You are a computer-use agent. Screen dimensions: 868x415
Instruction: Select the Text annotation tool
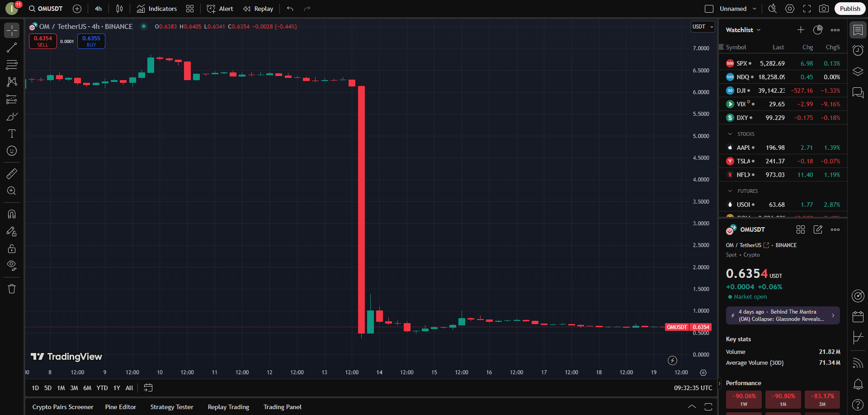[12, 134]
